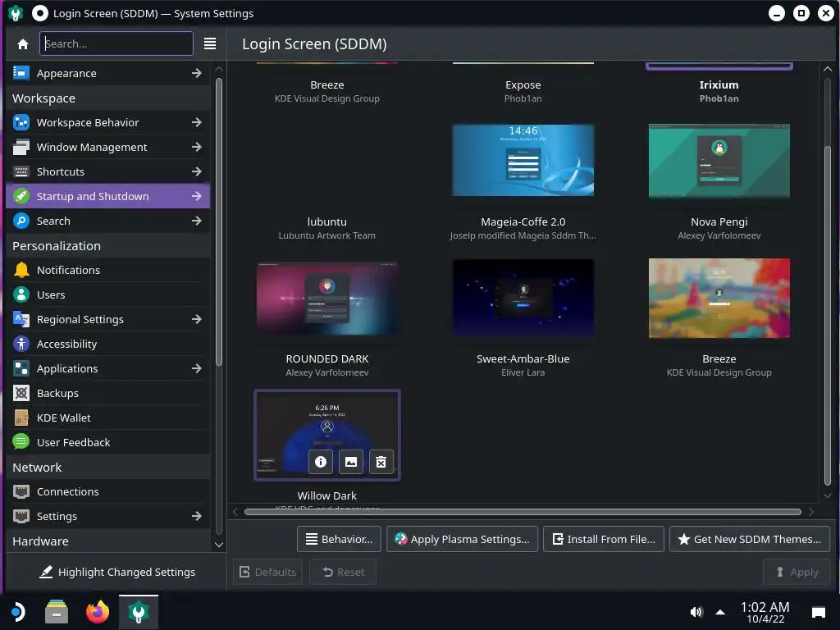Click the network Settings icon
The height and width of the screenshot is (630, 840).
point(21,516)
